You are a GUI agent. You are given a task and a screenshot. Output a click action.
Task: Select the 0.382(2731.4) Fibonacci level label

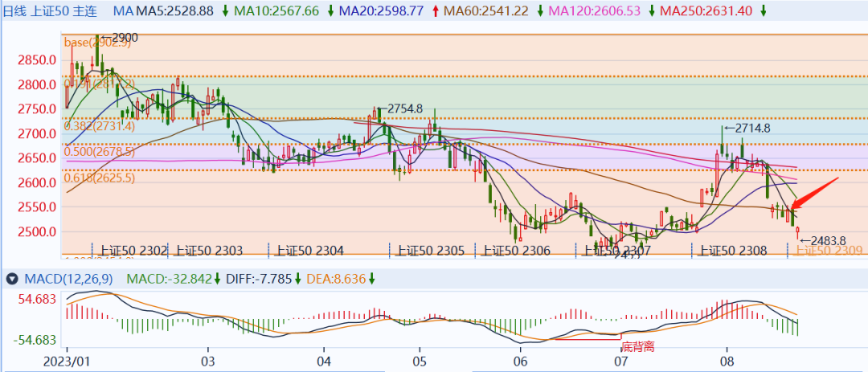99,126
